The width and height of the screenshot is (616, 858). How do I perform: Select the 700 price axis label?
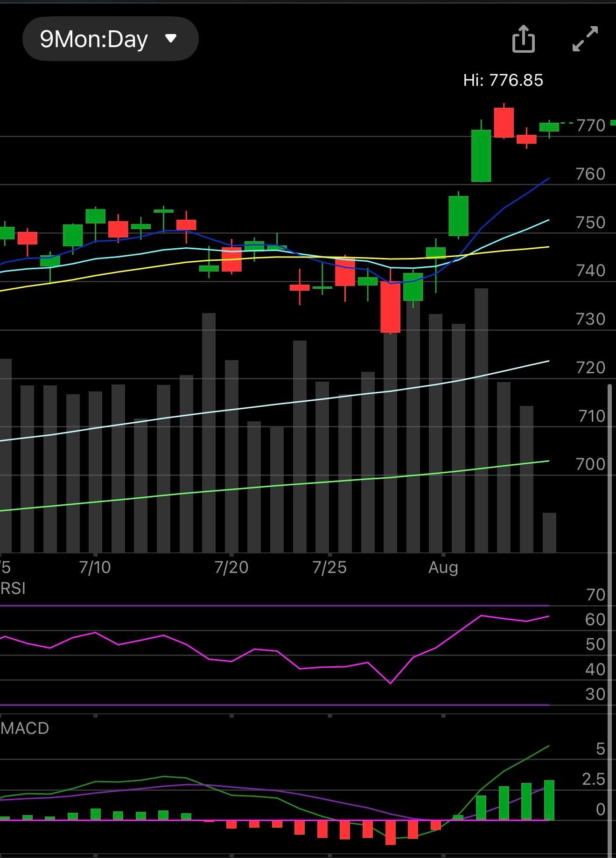[591, 464]
